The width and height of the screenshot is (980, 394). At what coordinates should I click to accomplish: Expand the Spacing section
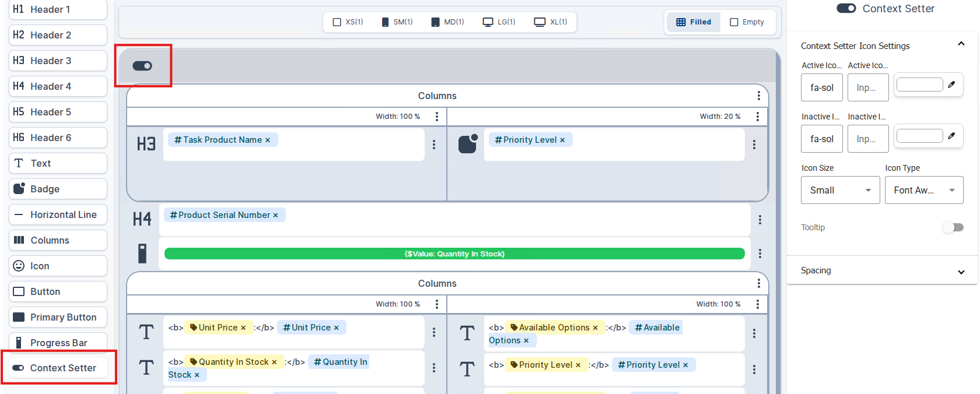pos(961,272)
